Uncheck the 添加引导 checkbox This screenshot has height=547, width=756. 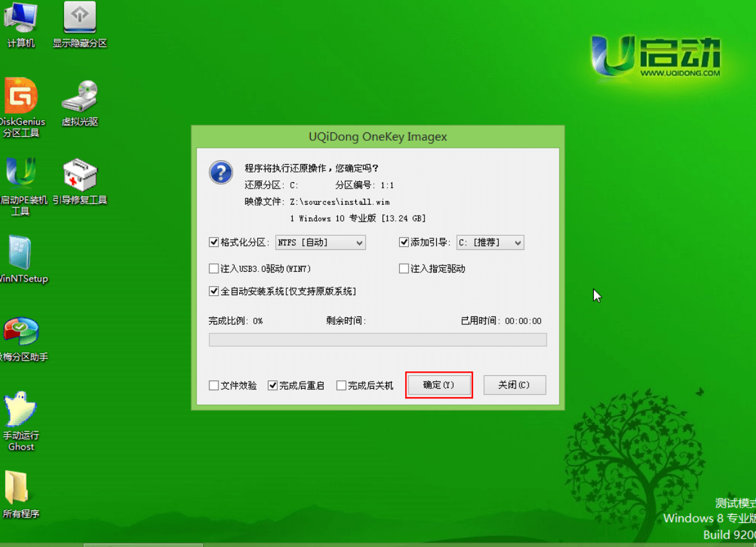(404, 242)
